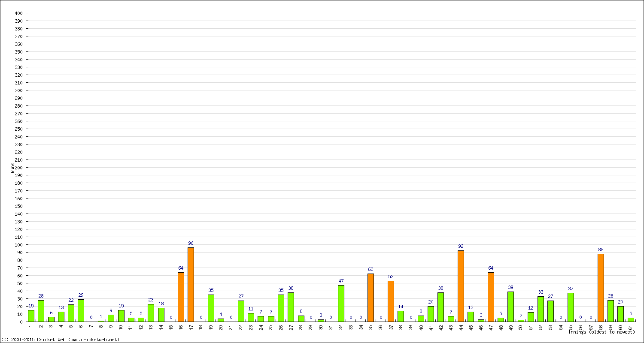The height and width of the screenshot is (343, 644).
Task: Click the innings 53 green bar with 27 runs
Action: [x=550, y=311]
